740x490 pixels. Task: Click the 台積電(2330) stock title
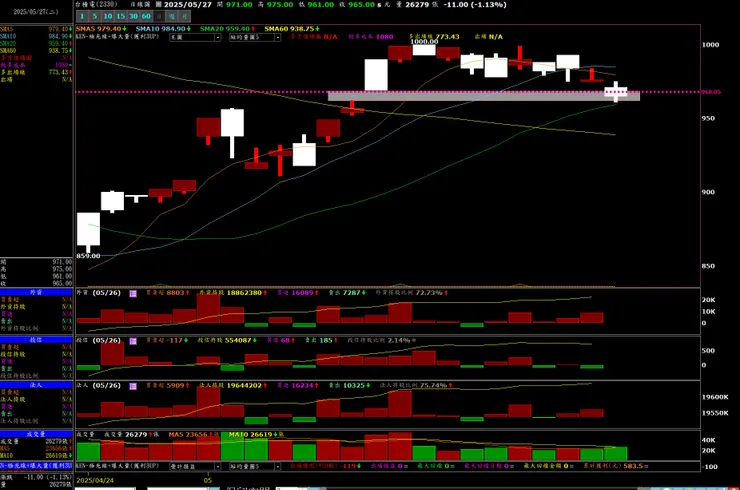(96, 4)
